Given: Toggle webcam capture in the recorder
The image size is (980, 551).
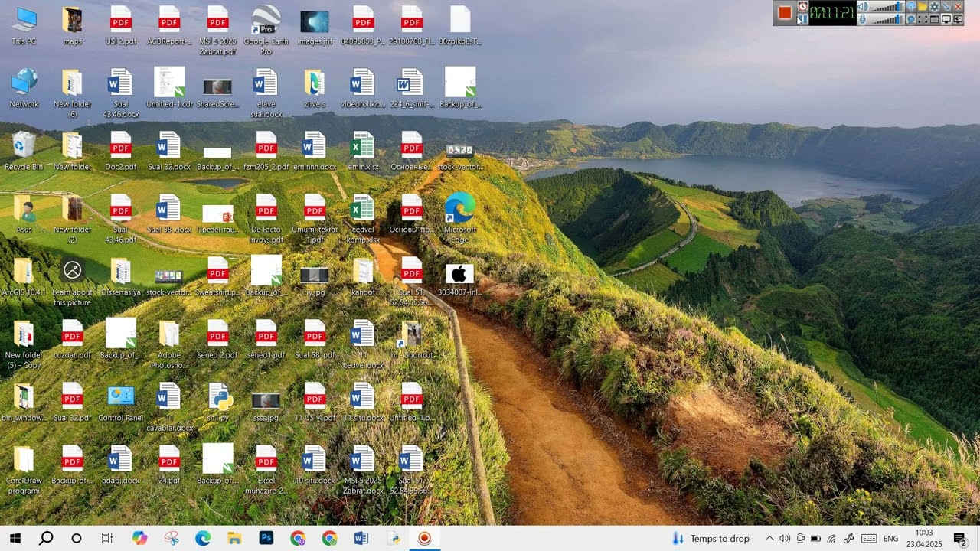Looking at the screenshot, I should click(911, 19).
